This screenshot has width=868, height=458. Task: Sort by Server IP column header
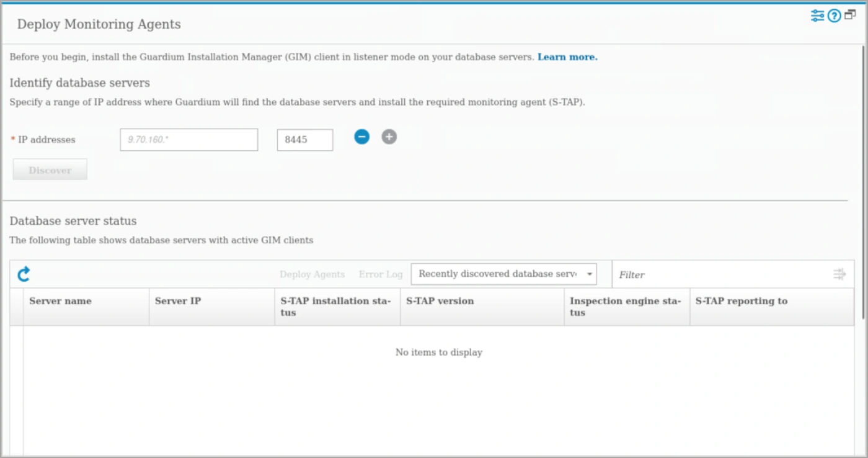212,307
